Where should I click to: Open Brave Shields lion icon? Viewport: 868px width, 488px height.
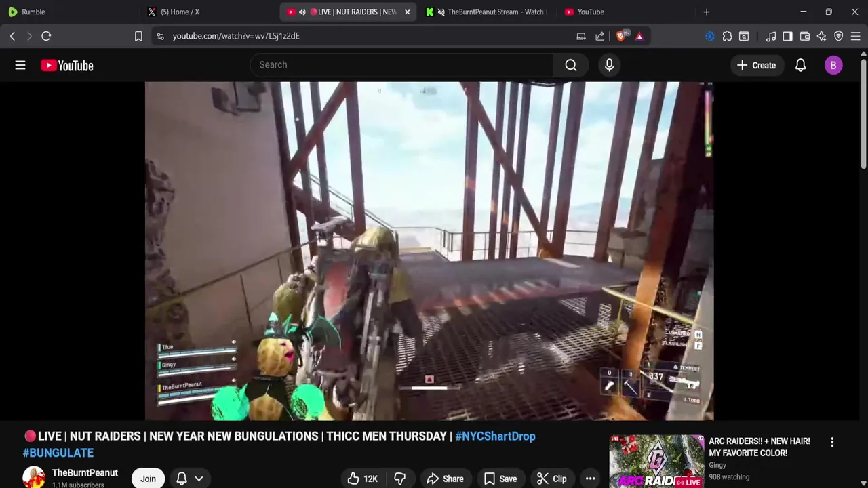tap(621, 36)
